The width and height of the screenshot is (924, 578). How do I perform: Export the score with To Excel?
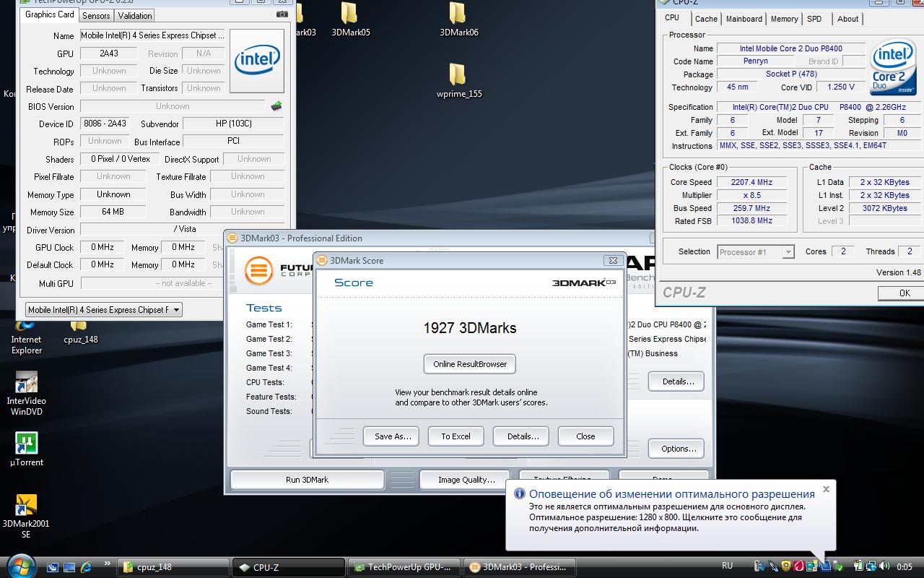pyautogui.click(x=456, y=436)
